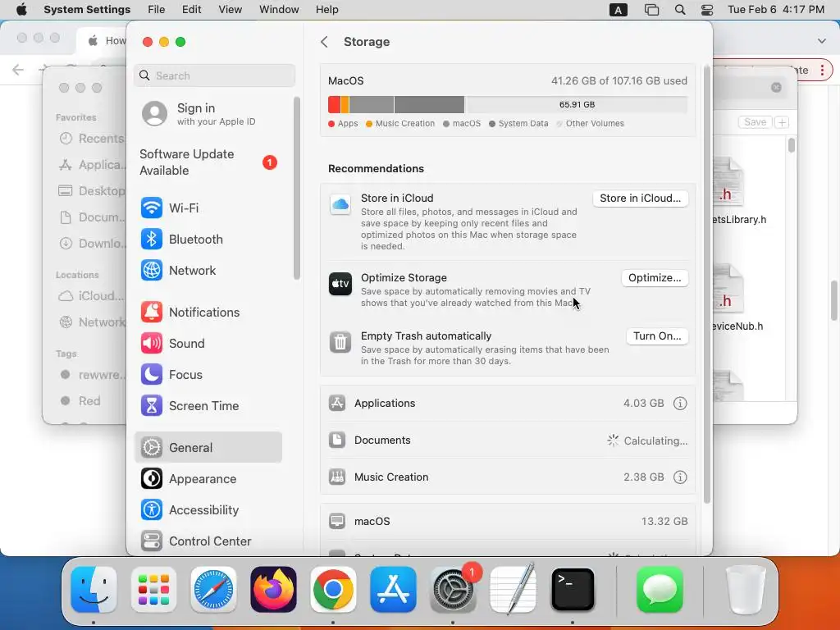Click Save button in Finder window
Viewport: 840px width, 630px height.
[755, 122]
